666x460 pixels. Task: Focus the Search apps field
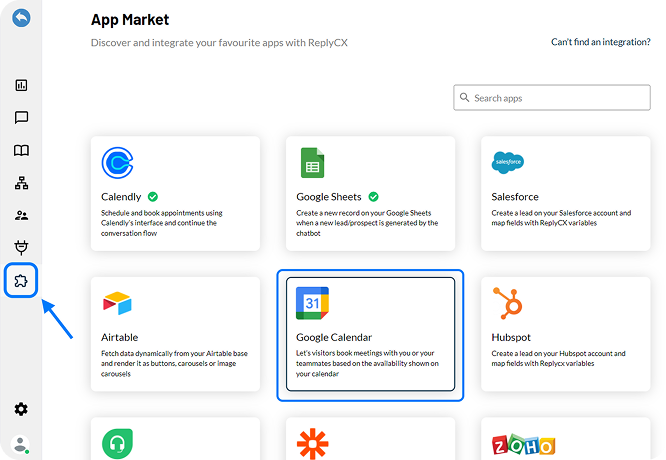click(x=552, y=98)
